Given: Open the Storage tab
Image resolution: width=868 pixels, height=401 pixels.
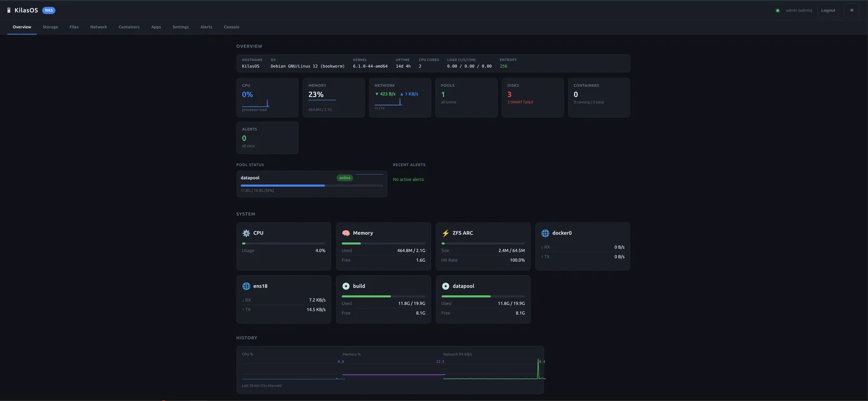Looking at the screenshot, I should [50, 27].
